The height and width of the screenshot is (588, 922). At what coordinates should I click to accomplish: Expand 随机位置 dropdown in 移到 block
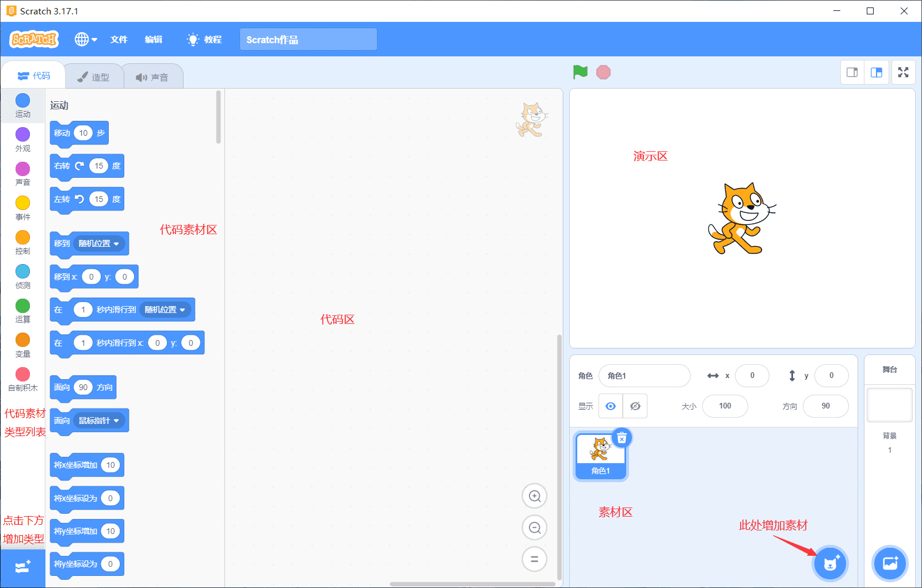99,244
